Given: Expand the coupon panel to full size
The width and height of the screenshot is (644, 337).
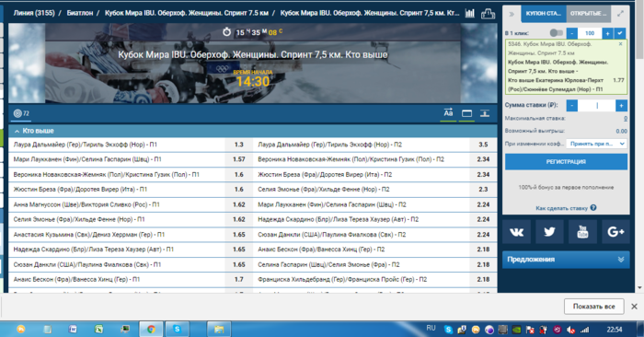Looking at the screenshot, I should [620, 14].
